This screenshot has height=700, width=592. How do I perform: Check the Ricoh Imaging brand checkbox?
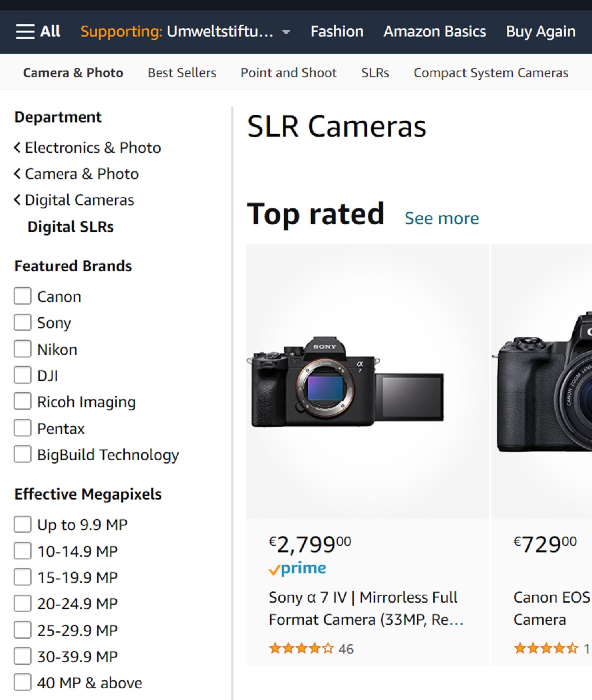point(22,401)
